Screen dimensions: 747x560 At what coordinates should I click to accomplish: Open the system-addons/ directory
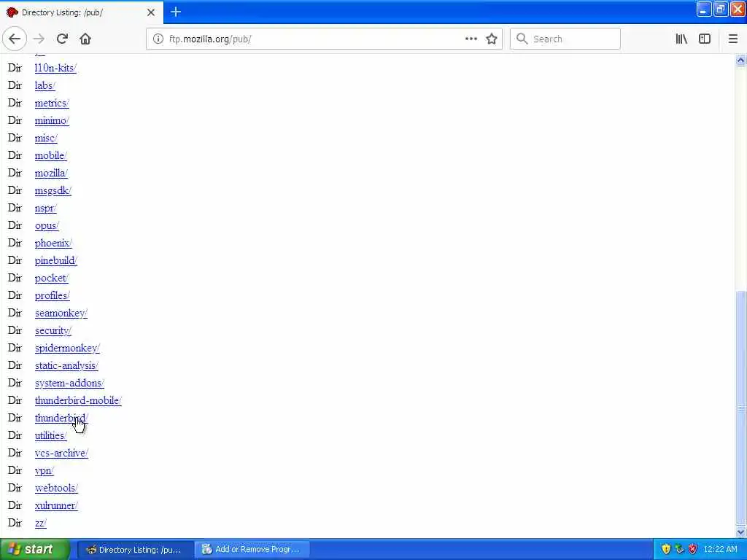(69, 384)
